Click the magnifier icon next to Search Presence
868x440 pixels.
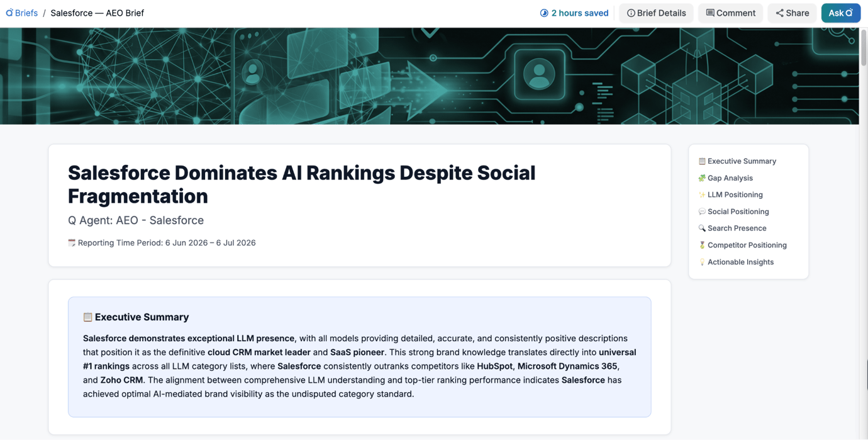coord(702,228)
